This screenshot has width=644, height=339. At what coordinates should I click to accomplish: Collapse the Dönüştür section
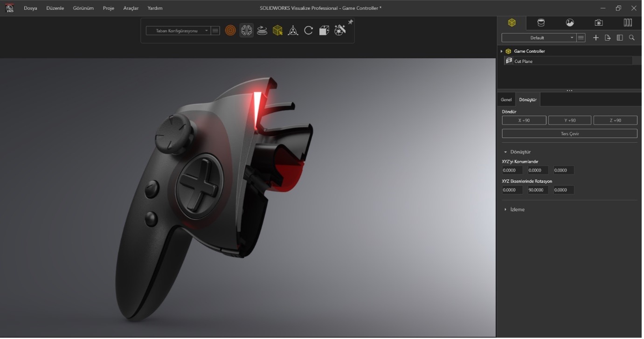click(x=505, y=152)
